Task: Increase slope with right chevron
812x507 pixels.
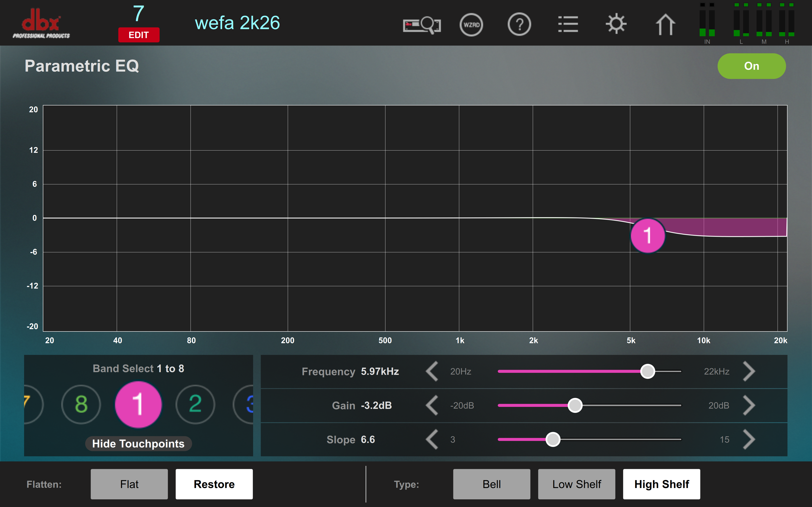Action: pos(749,439)
